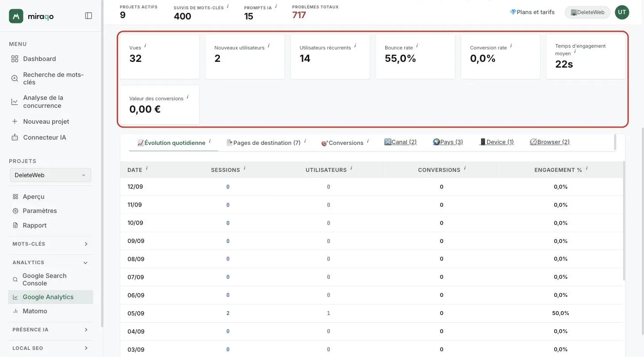This screenshot has width=644, height=357.
Task: Expand the Local SEO section
Action: pos(50,348)
